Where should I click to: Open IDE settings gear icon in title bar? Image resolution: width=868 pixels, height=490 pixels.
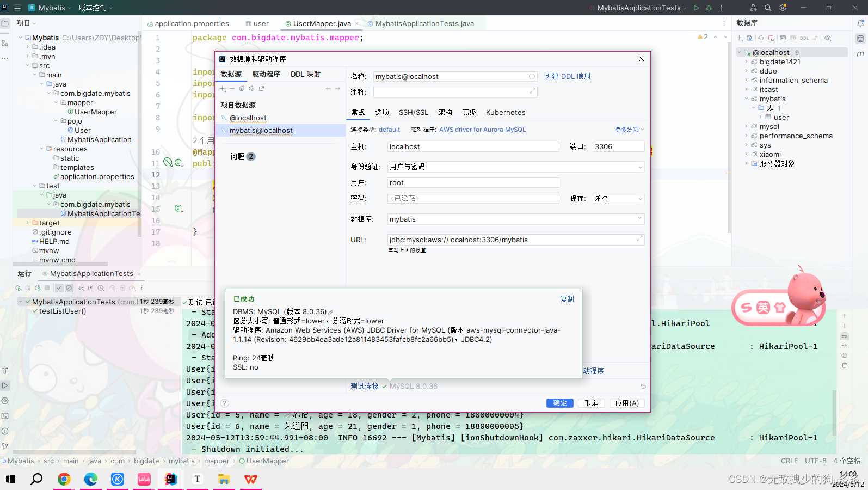point(783,8)
